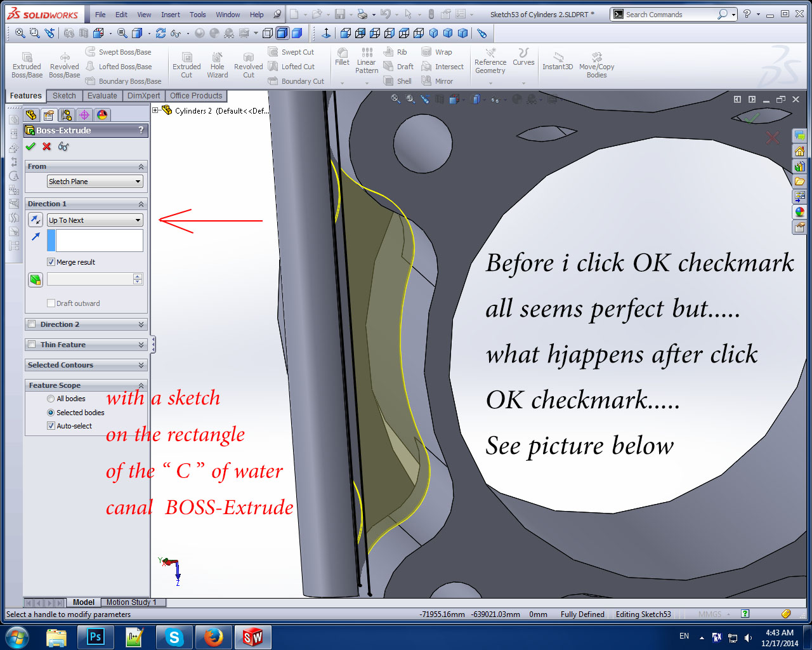Click the Extruded Cut tool
Image resolution: width=812 pixels, height=650 pixels.
pyautogui.click(x=187, y=66)
